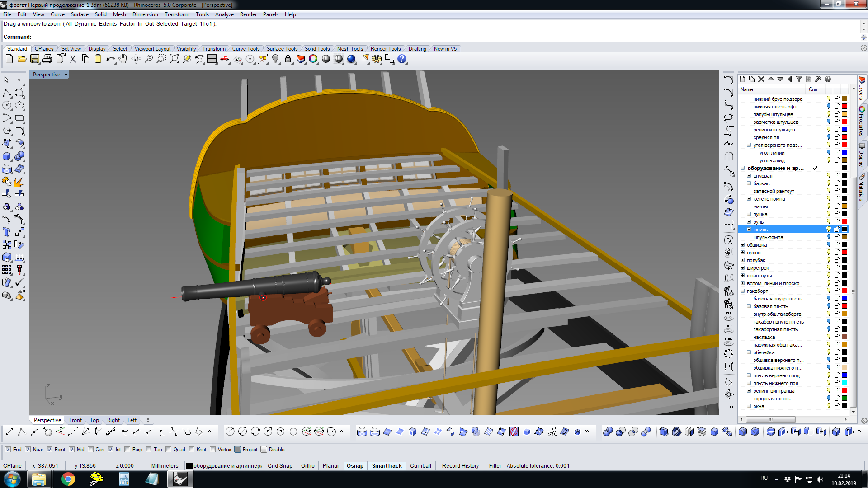Click the New file icon

click(x=9, y=59)
